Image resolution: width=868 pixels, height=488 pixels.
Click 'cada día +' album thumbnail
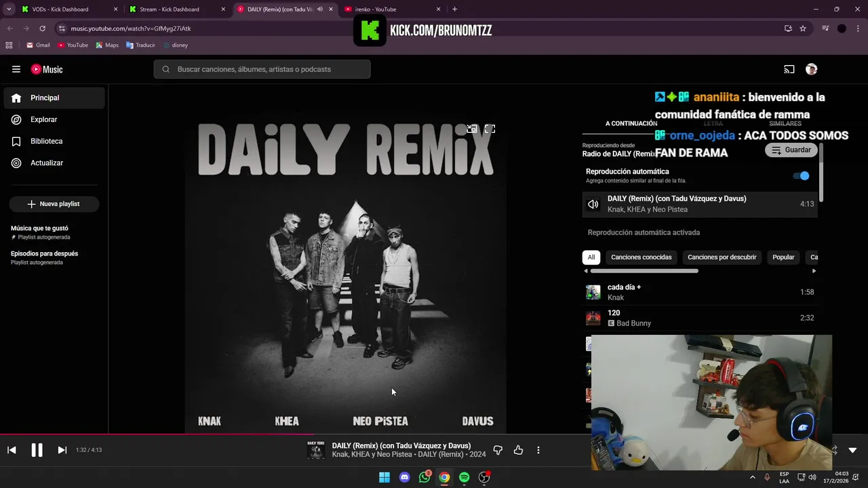coord(593,292)
